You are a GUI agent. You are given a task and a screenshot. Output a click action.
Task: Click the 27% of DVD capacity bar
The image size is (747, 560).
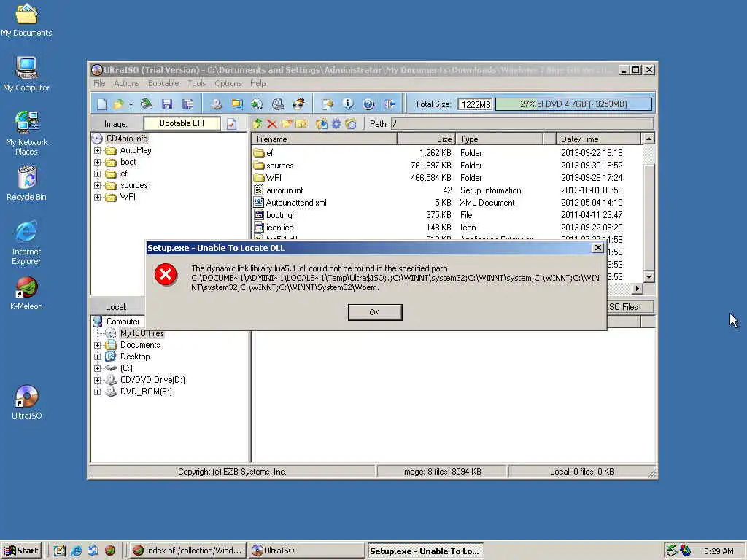coord(573,104)
